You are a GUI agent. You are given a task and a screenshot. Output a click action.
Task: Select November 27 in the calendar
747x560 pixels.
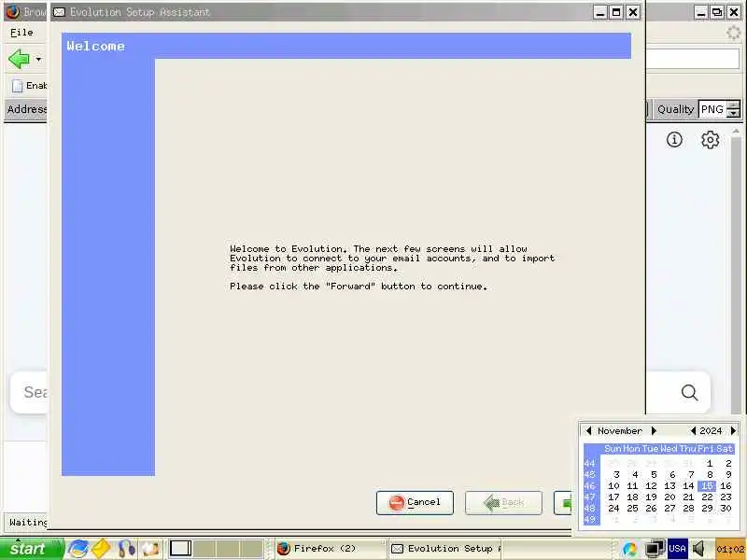pyautogui.click(x=669, y=508)
